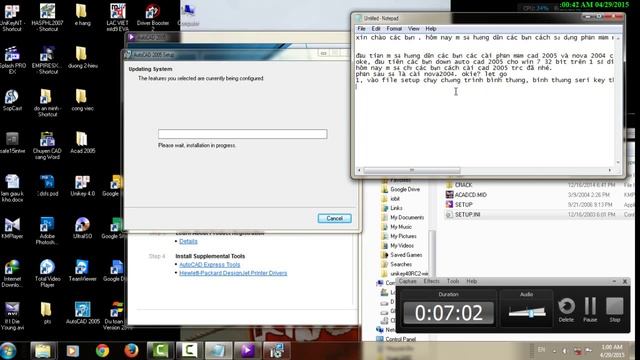Image resolution: width=640 pixels, height=360 pixels.
Task: Open the Capture menu in recorder
Action: pos(407,281)
